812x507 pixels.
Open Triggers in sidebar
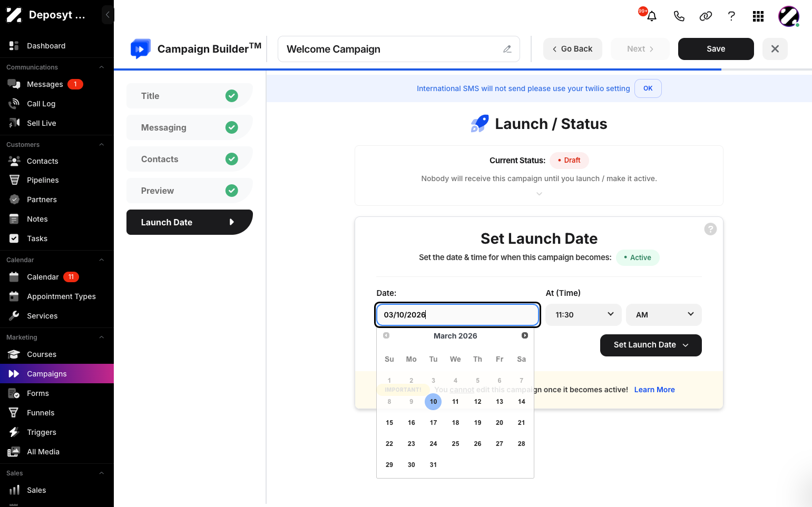tap(57, 432)
